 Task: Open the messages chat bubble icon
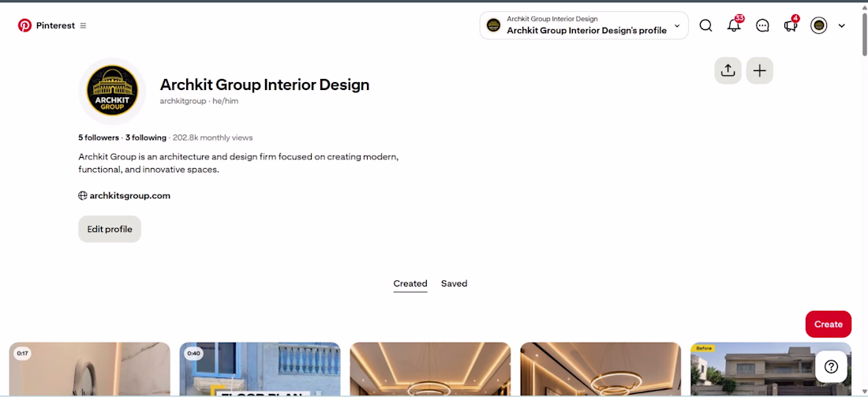pyautogui.click(x=762, y=25)
